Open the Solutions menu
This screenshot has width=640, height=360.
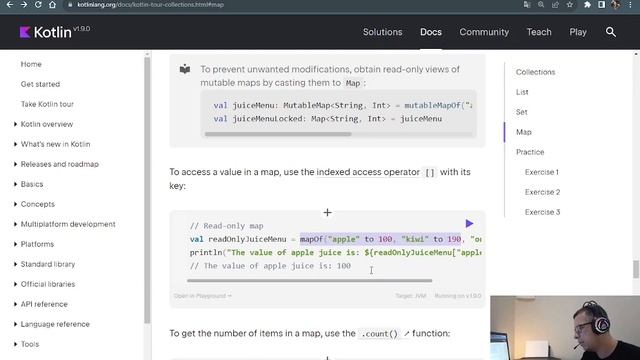click(382, 32)
